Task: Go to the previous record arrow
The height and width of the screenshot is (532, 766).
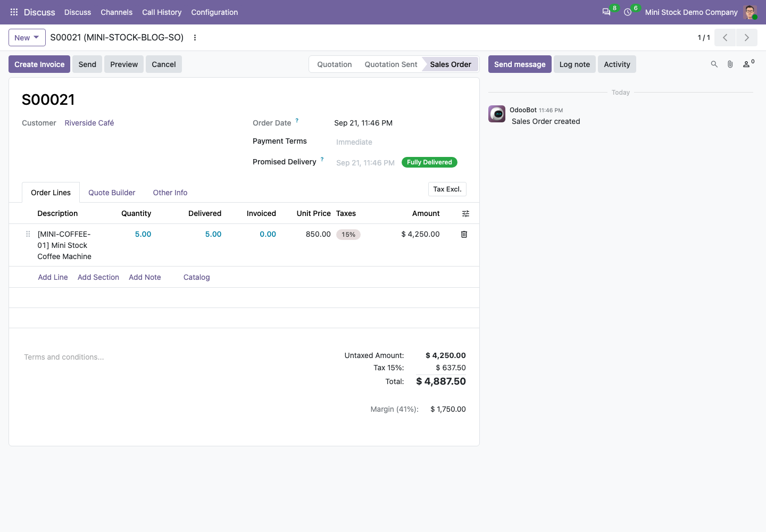Action: tap(725, 38)
